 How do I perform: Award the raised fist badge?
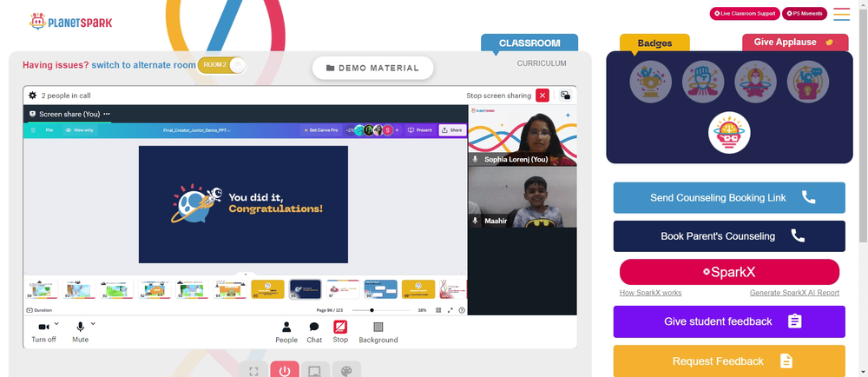(703, 82)
